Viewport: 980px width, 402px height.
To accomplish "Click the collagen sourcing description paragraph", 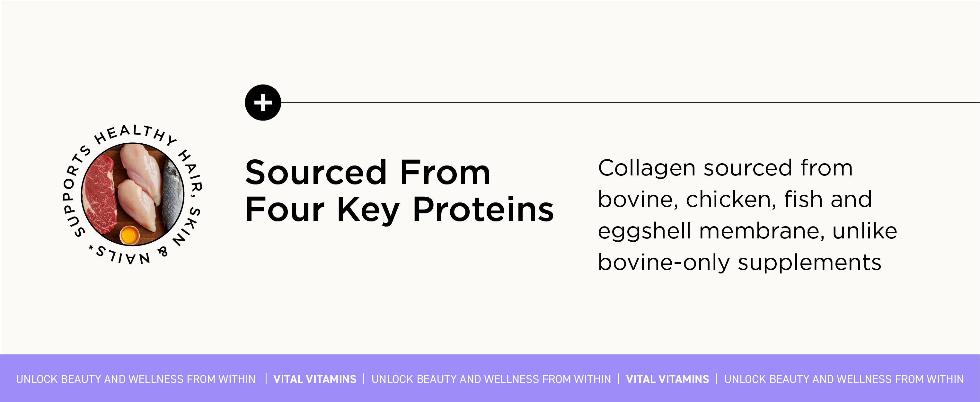I will 747,215.
